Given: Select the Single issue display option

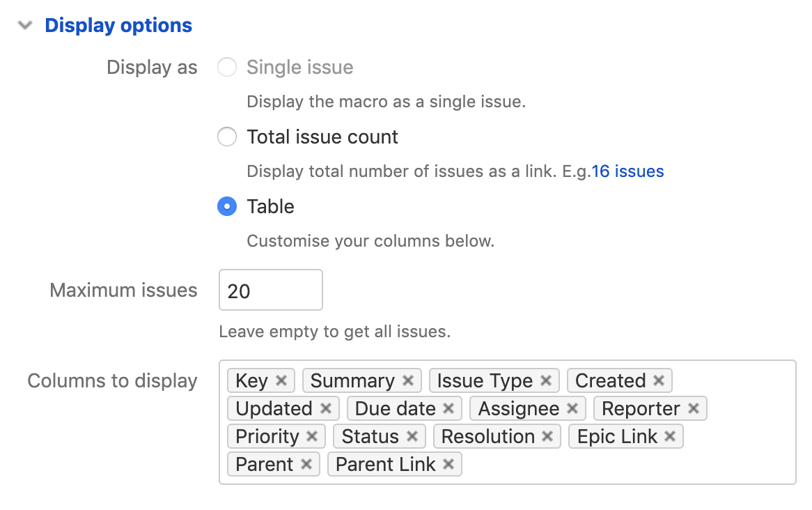Looking at the screenshot, I should 227,67.
